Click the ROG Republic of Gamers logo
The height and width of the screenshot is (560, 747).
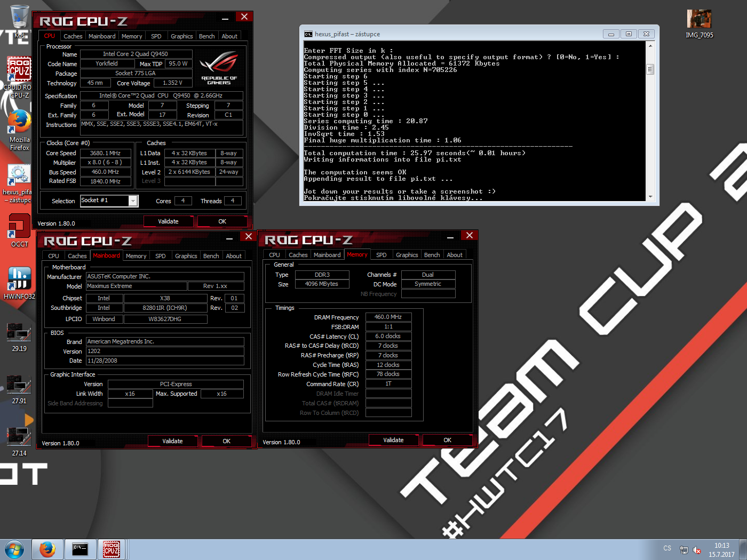(219, 68)
